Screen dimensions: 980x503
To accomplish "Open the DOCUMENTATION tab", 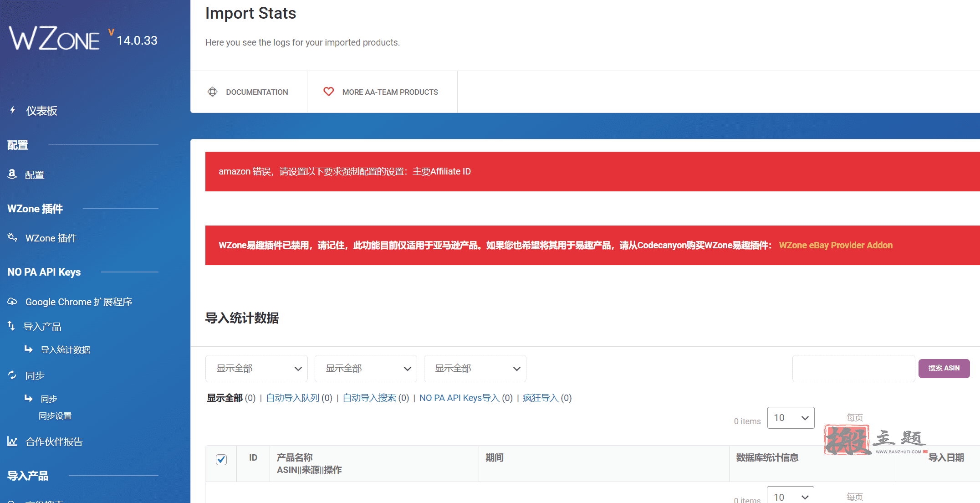I will [249, 92].
